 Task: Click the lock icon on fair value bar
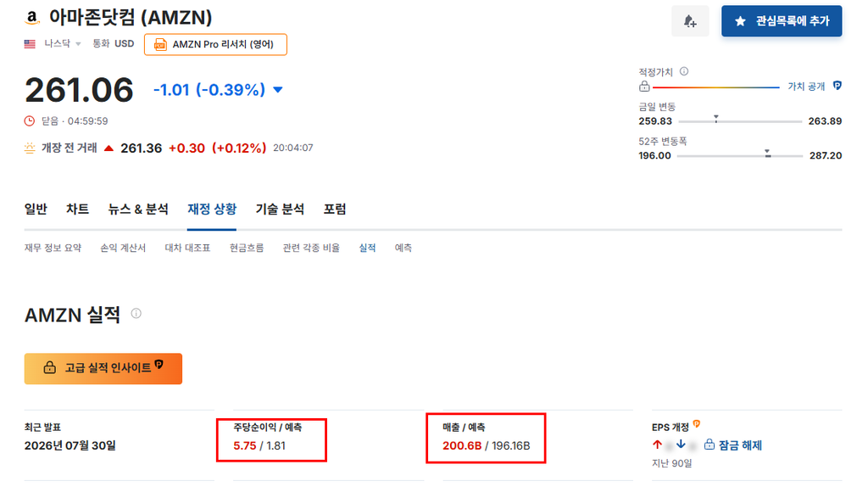pos(644,87)
